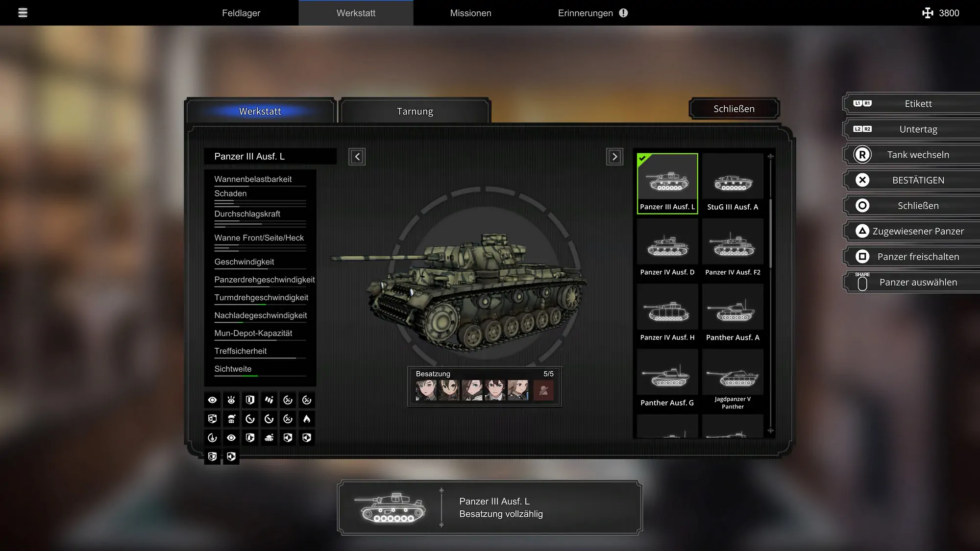The width and height of the screenshot is (980, 551).
Task: Click the parachute supply crate skill icon
Action: tap(231, 419)
